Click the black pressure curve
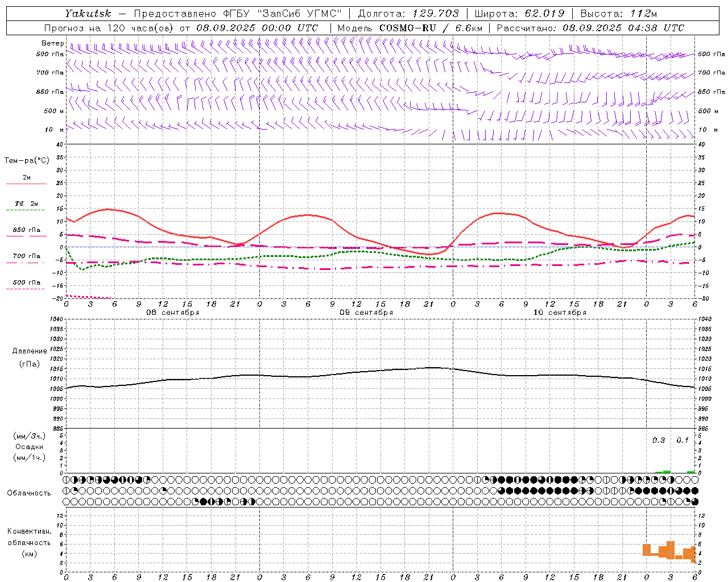This screenshot has height=582, width=728. point(381,371)
